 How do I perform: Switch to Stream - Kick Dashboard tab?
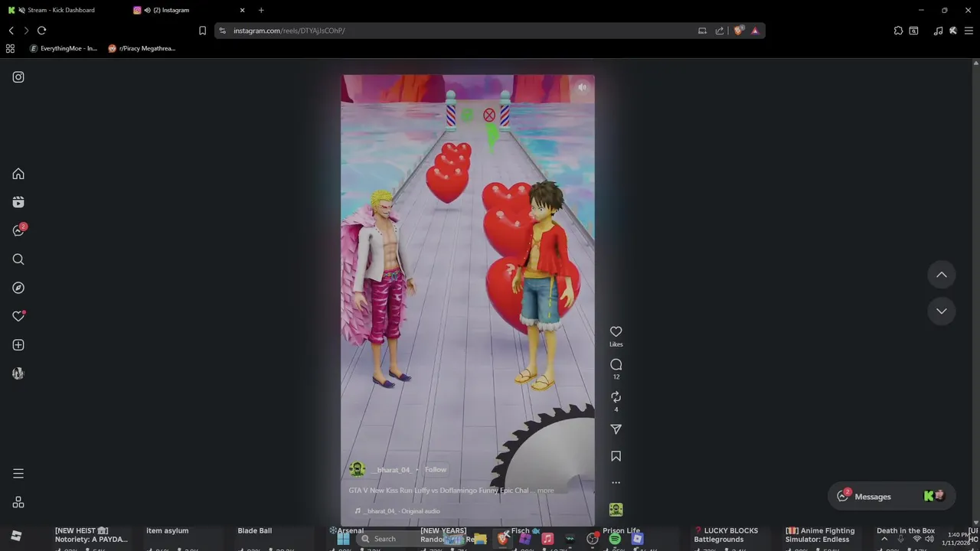tap(61, 10)
